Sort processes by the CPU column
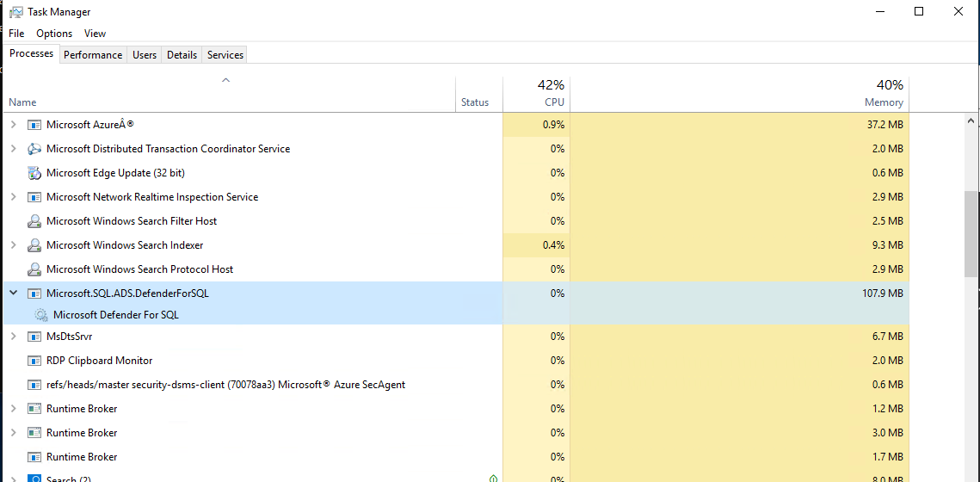The image size is (980, 482). click(x=536, y=94)
